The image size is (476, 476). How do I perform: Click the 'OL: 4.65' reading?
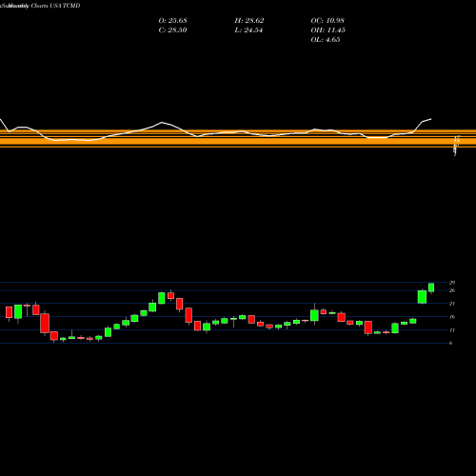tap(326, 40)
